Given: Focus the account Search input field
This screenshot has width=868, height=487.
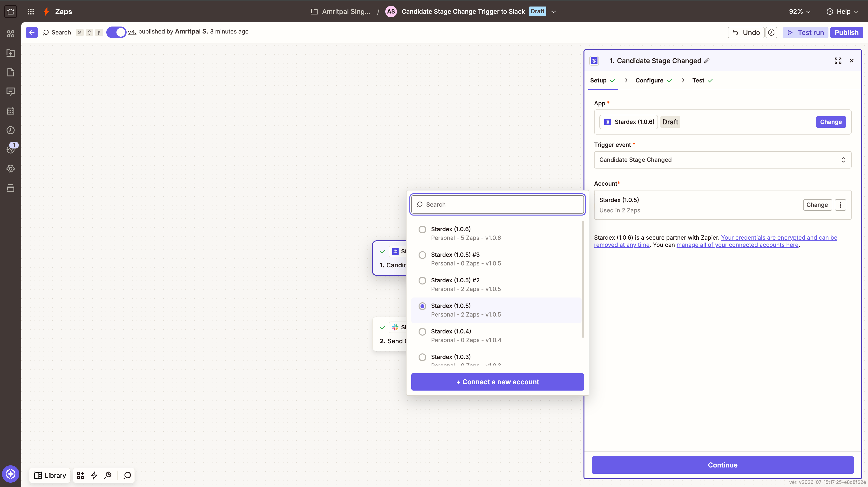Looking at the screenshot, I should 497,205.
